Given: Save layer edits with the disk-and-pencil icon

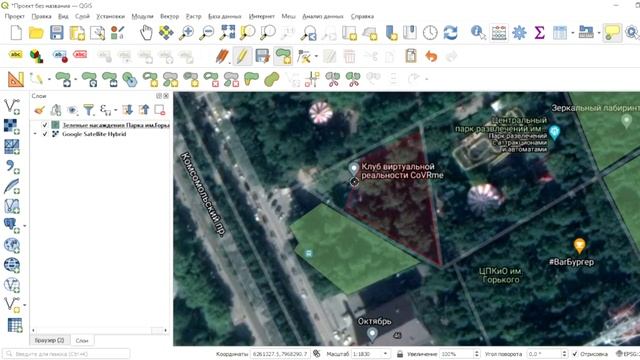Looking at the screenshot, I should [262, 56].
